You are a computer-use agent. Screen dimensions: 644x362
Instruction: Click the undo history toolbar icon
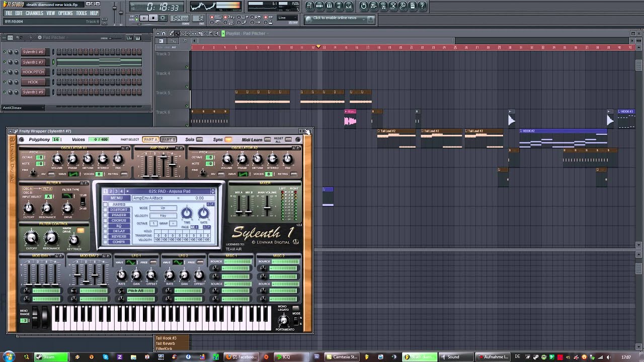pyautogui.click(x=364, y=6)
